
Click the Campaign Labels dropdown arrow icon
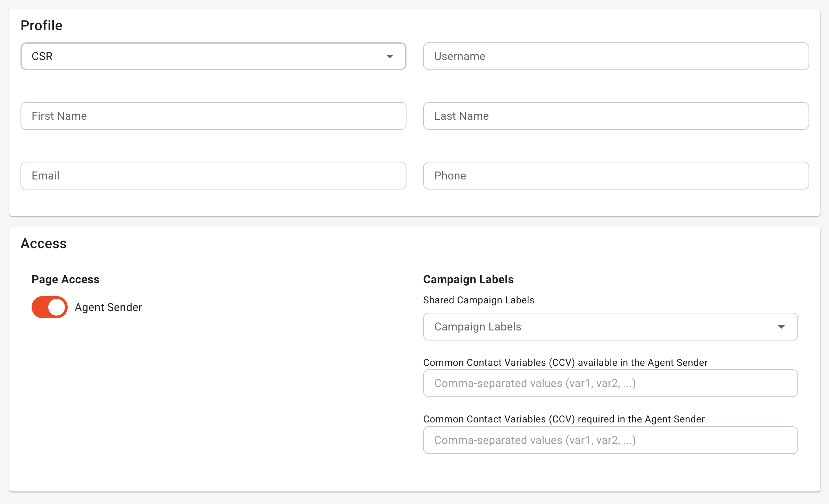click(x=781, y=327)
